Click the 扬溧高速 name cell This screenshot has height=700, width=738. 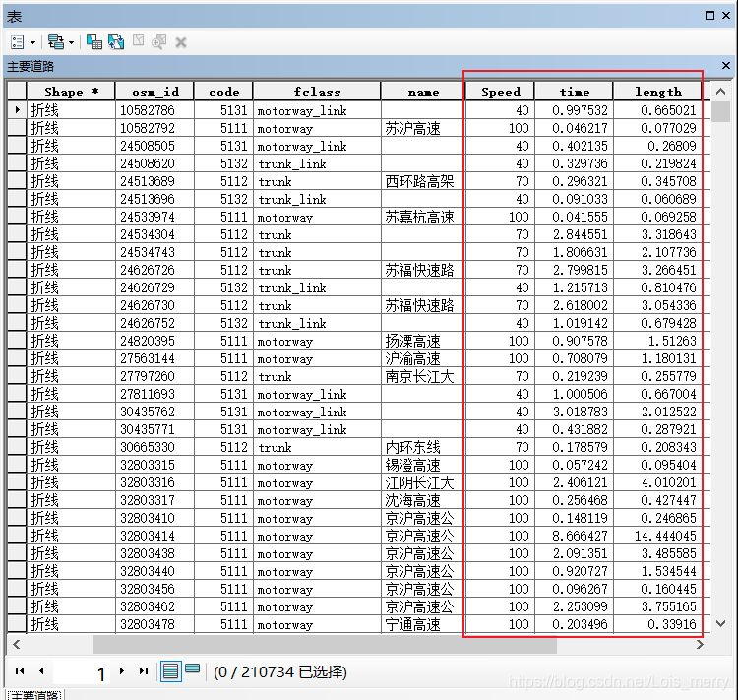click(422, 341)
